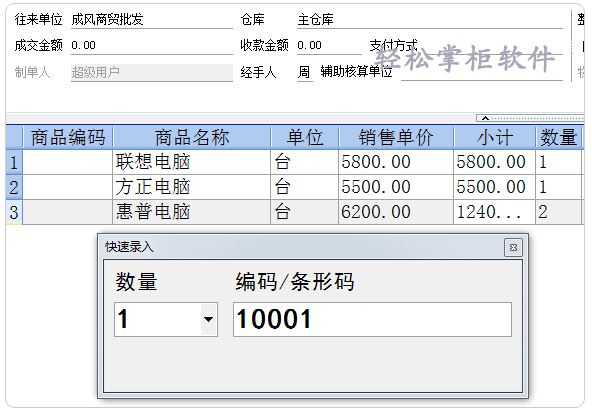592x413 pixels.
Task: Click the 数量 cell showing 2 for 惠普电脑
Action: click(558, 212)
